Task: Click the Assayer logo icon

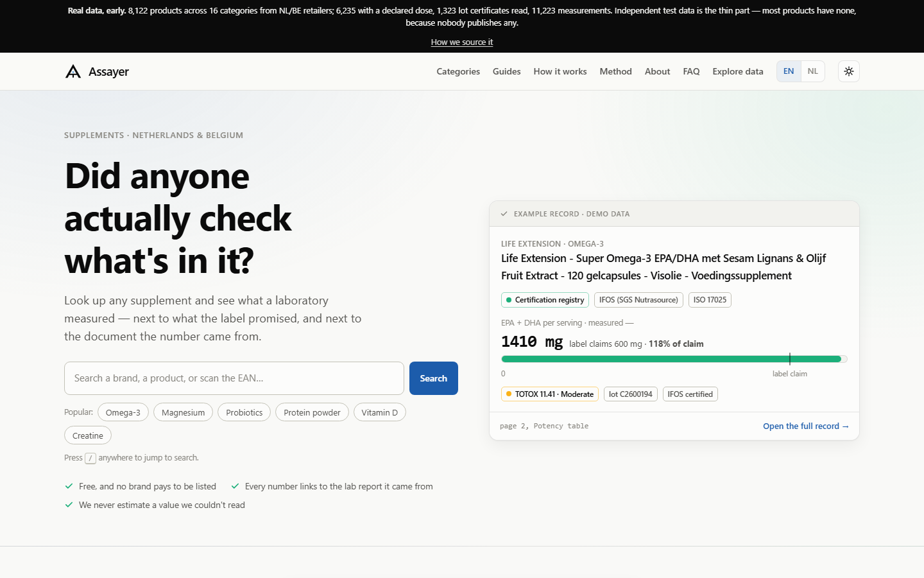Action: pyautogui.click(x=73, y=71)
